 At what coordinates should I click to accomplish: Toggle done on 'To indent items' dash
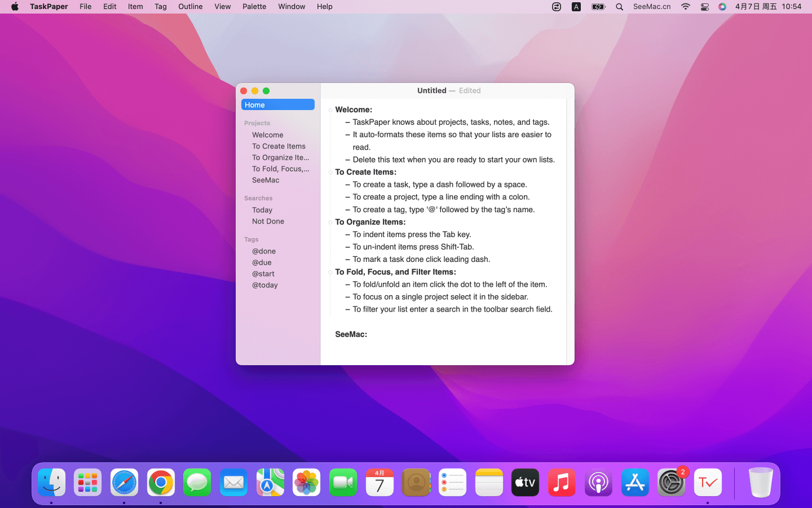pos(347,234)
